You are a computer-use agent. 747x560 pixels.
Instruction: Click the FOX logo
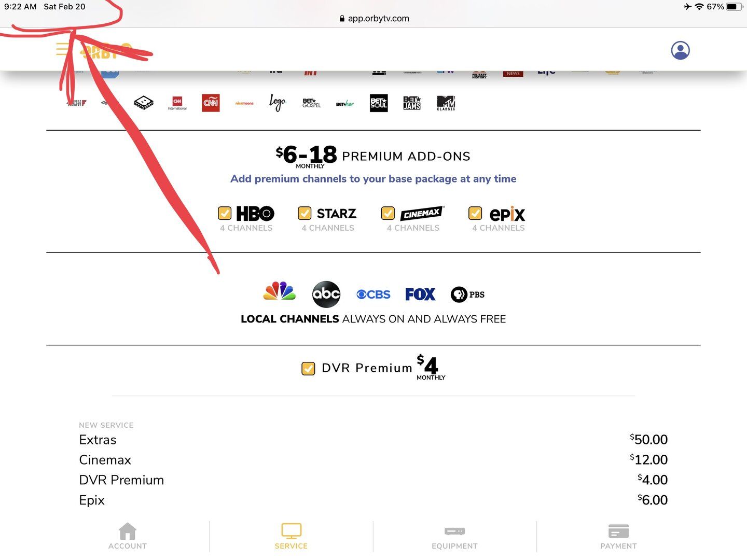[x=420, y=295]
